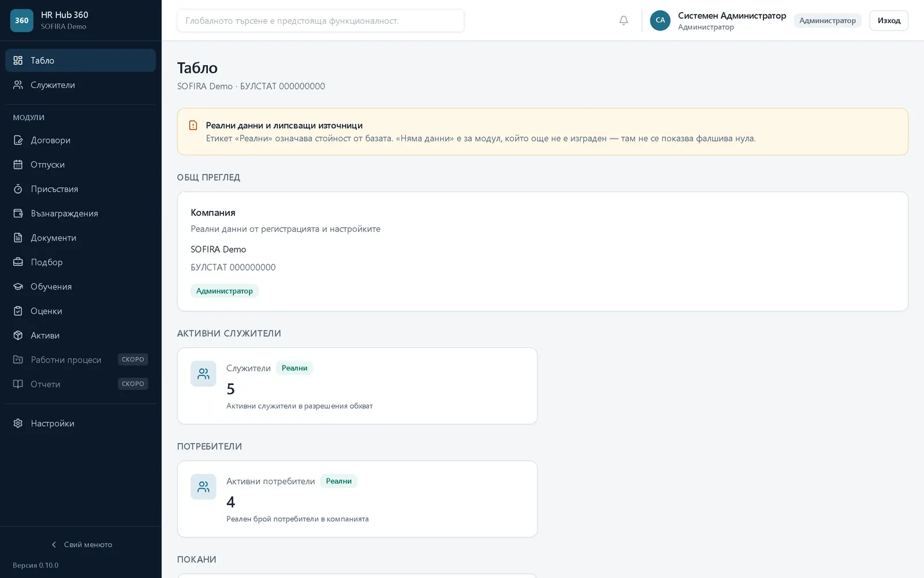Click the Реални badge next to Активни потребители
924x578 pixels.
click(338, 481)
